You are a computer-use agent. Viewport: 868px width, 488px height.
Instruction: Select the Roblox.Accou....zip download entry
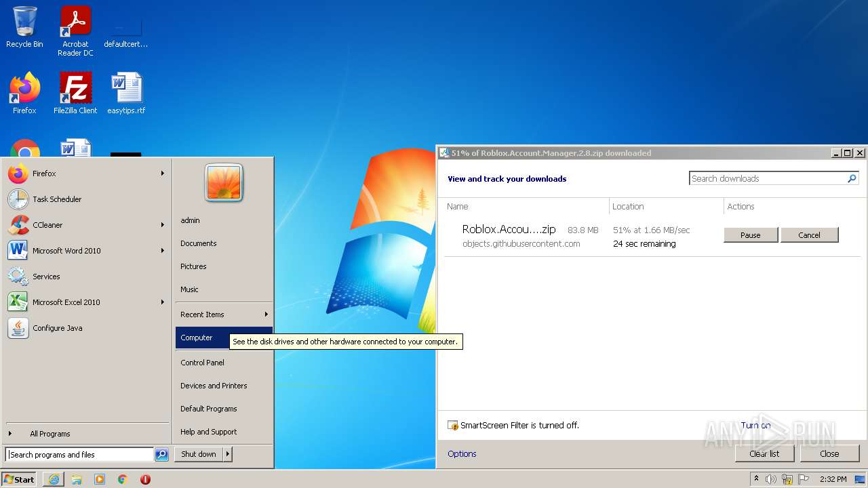pyautogui.click(x=509, y=230)
